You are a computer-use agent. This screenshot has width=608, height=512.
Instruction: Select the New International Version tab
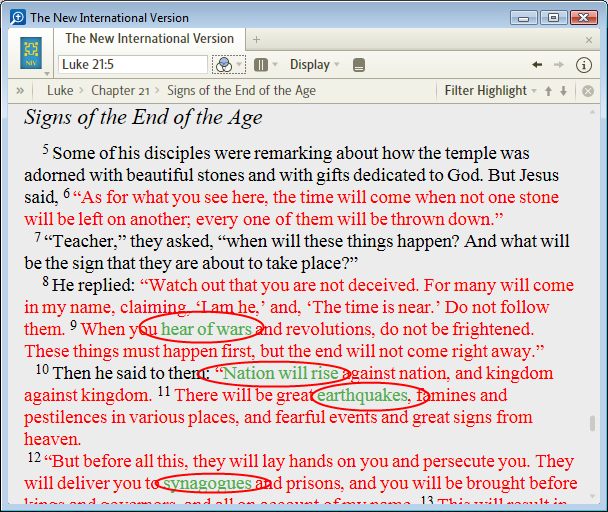[149, 39]
